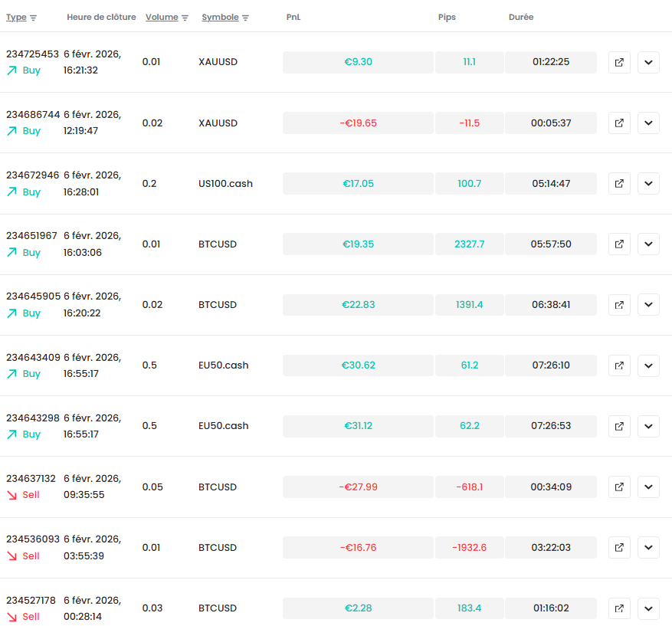This screenshot has width=672, height=626.
Task: Filter by the Volume column header
Action: click(162, 17)
